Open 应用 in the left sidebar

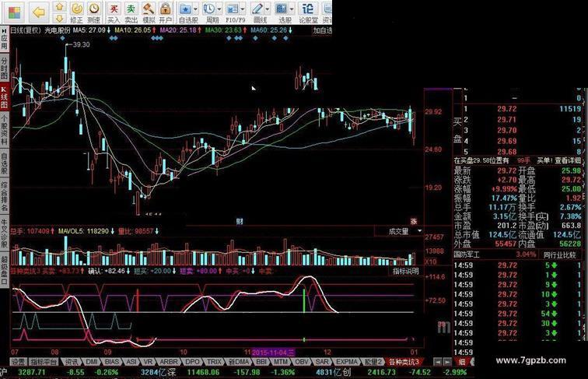point(4,42)
